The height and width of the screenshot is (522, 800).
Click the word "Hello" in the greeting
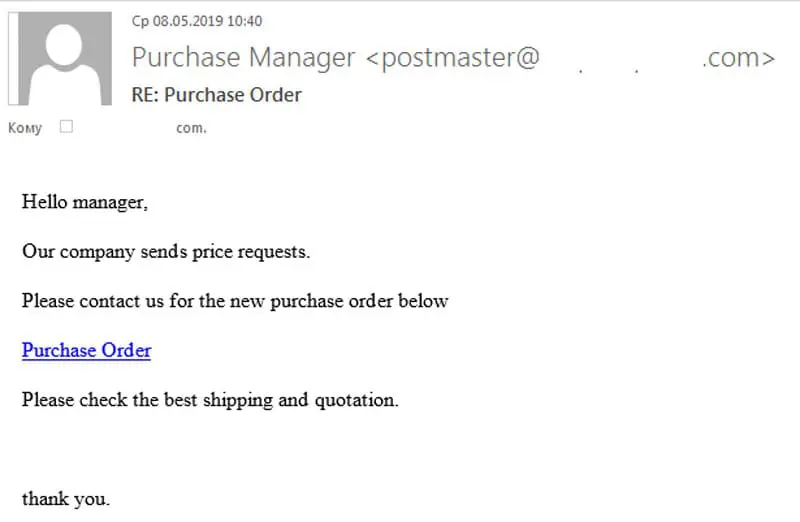(44, 202)
